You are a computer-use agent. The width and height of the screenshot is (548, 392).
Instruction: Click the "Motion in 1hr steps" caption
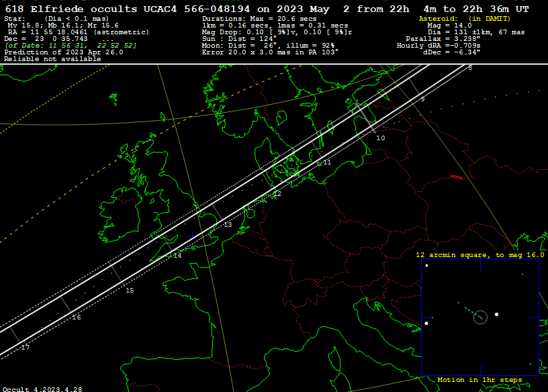[479, 380]
